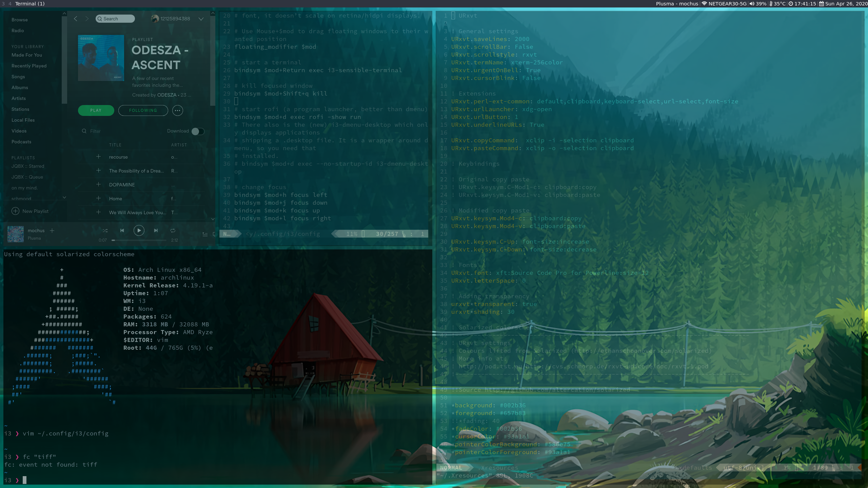
Task: Save mochus track with plus icon
Action: tap(52, 230)
